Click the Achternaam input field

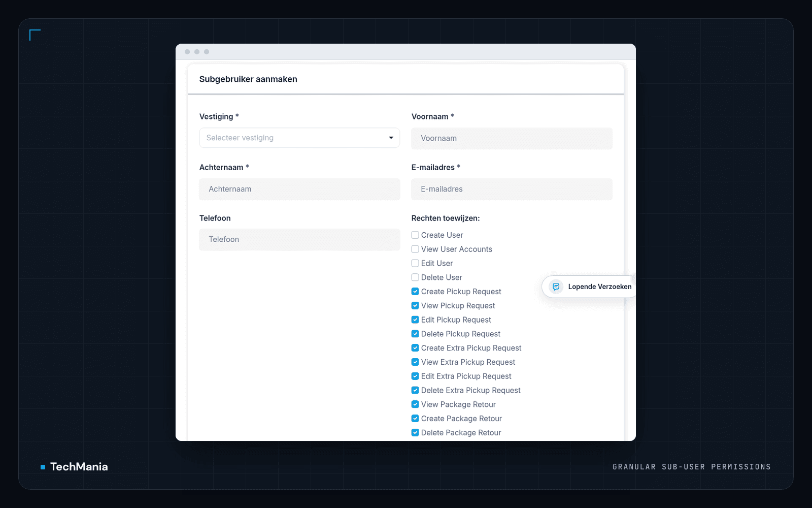point(299,189)
